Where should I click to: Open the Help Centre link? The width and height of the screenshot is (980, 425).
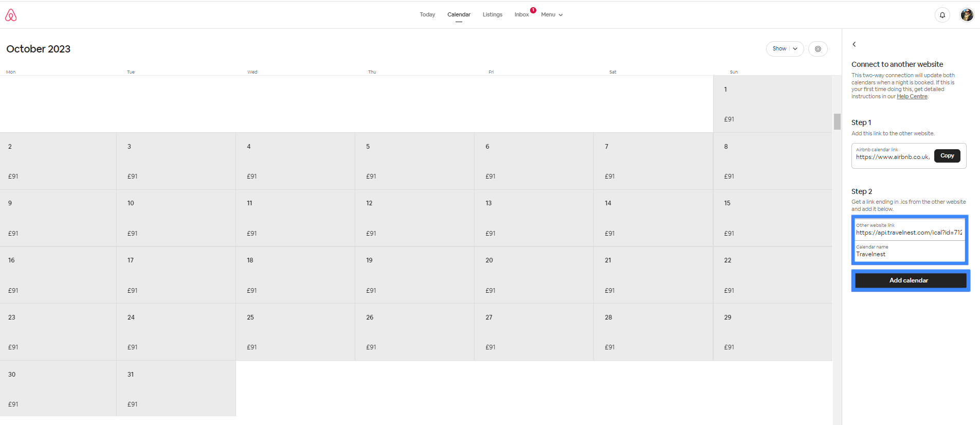click(x=912, y=97)
